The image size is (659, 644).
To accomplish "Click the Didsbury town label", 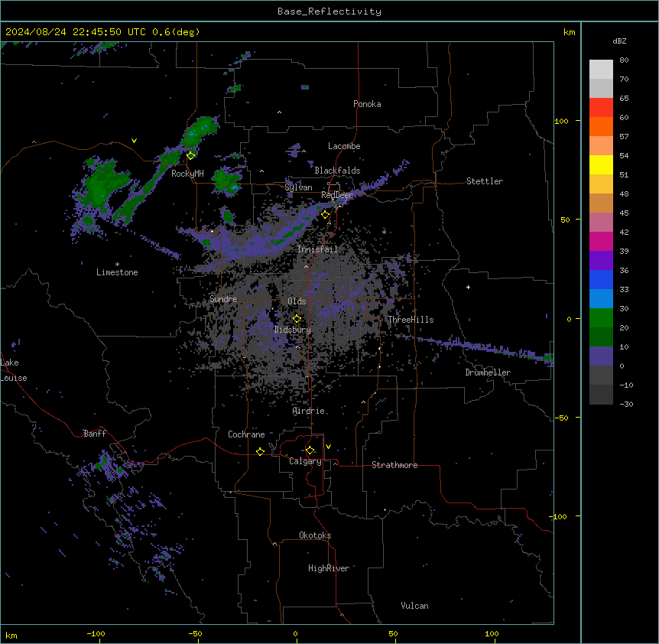I will (293, 330).
